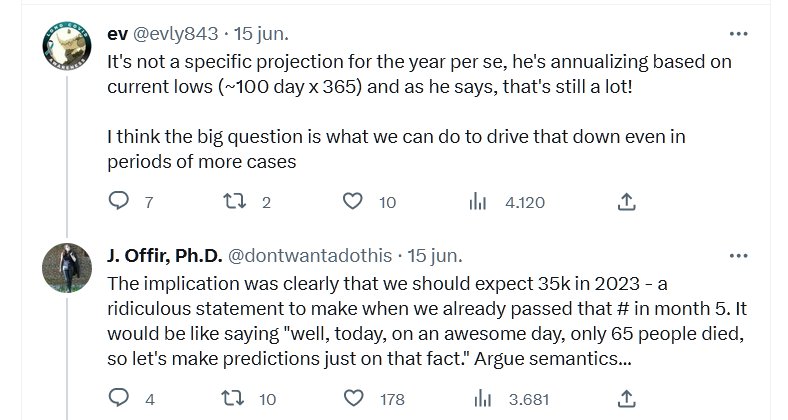Open ev display name link
Viewport: 788px width, 420px height.
pyautogui.click(x=117, y=33)
